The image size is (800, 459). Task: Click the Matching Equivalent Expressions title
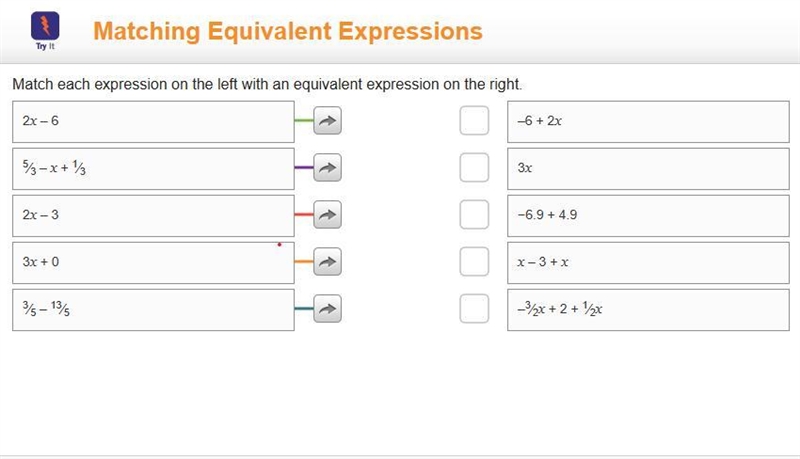288,32
